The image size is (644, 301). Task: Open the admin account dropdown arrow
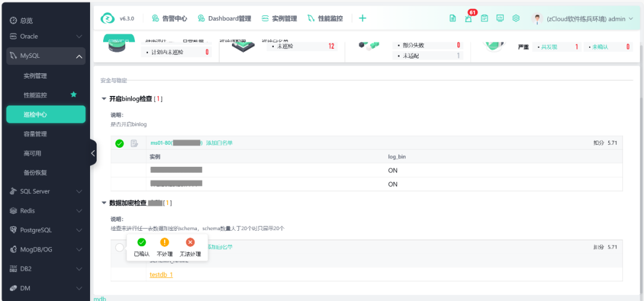click(x=631, y=18)
